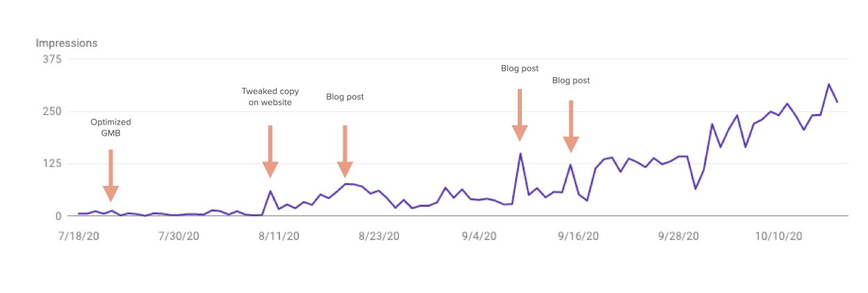Click the arrow under Tweaked copy annotation
The image size is (868, 293).
click(270, 152)
